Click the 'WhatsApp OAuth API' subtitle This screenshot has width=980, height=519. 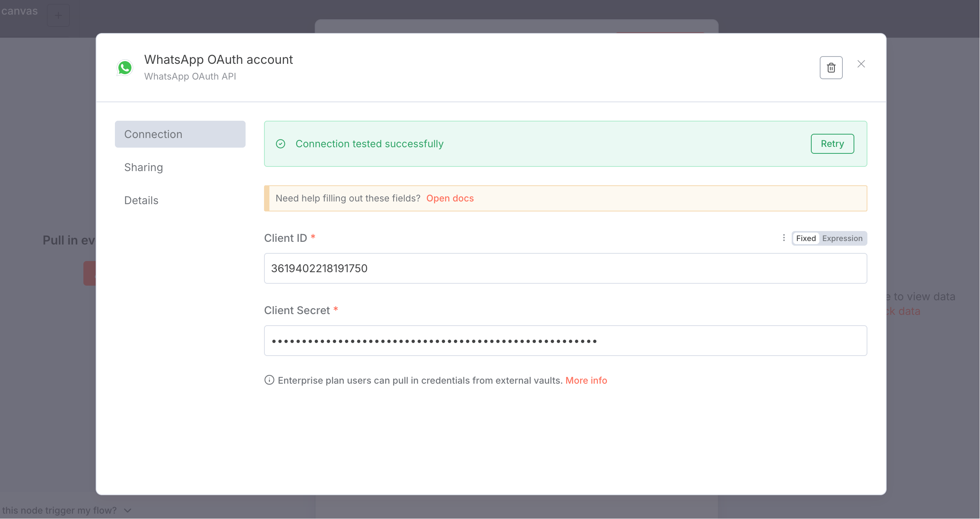click(190, 77)
